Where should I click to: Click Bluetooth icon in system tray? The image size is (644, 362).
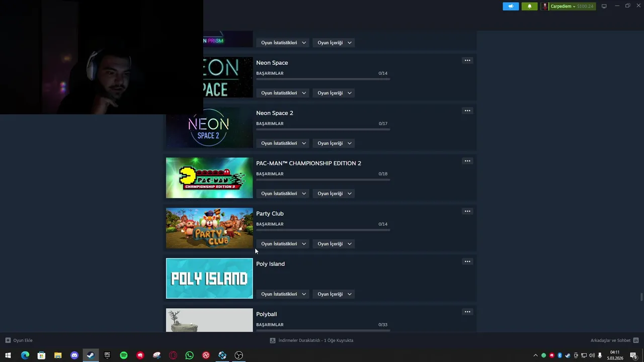tap(559, 355)
